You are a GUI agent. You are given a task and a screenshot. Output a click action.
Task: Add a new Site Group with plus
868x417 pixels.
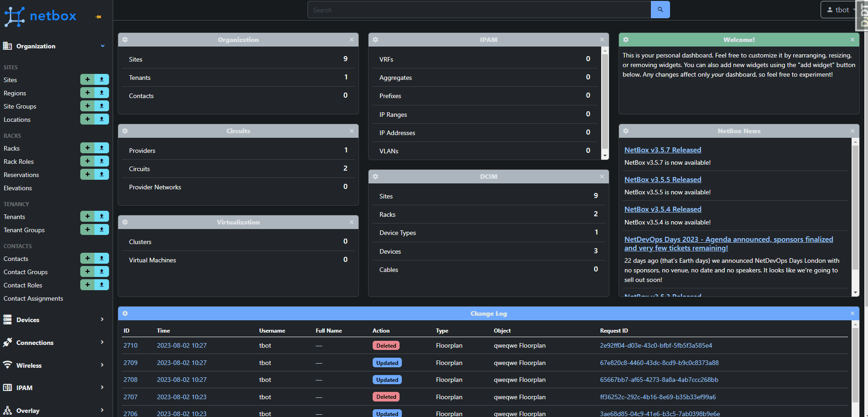click(88, 106)
